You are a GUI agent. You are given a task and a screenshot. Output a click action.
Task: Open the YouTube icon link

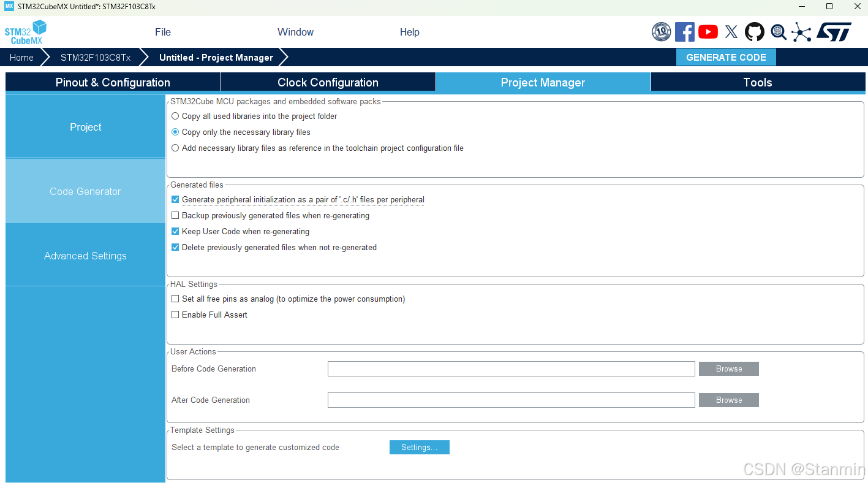click(708, 32)
